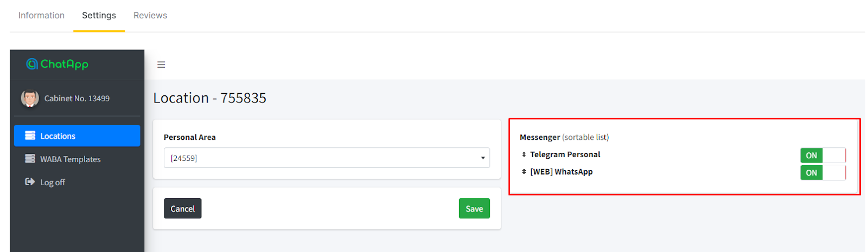Open WABA Templates from sidebar
Screen dimensions: 868x252
point(71,159)
